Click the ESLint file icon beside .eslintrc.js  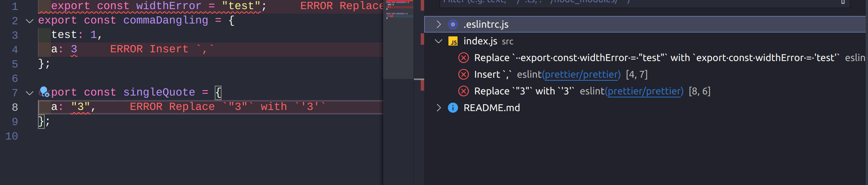coord(453,24)
